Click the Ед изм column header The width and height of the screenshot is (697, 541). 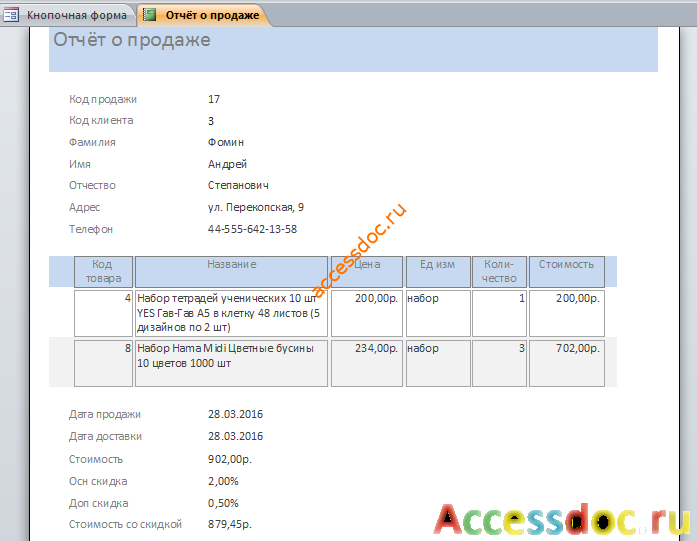click(x=438, y=271)
